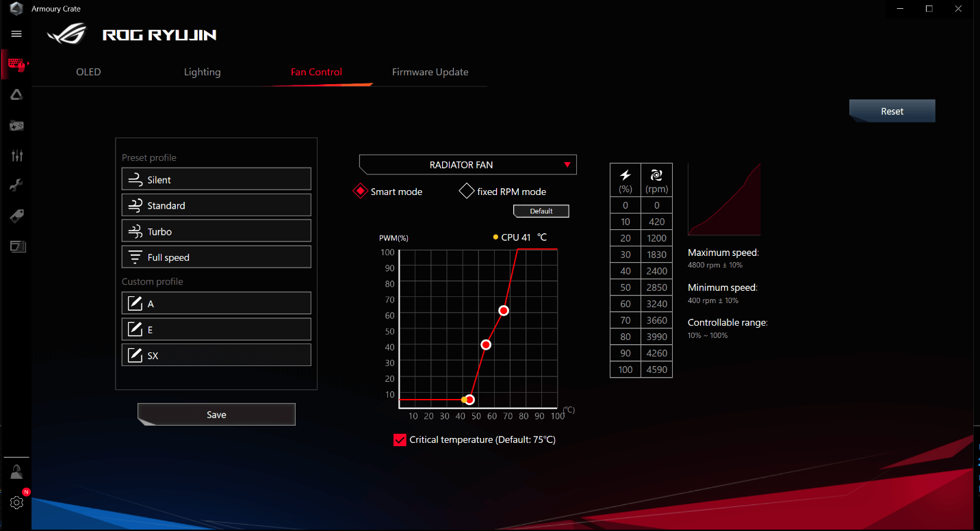Select custom profile E
980x531 pixels.
click(216, 329)
